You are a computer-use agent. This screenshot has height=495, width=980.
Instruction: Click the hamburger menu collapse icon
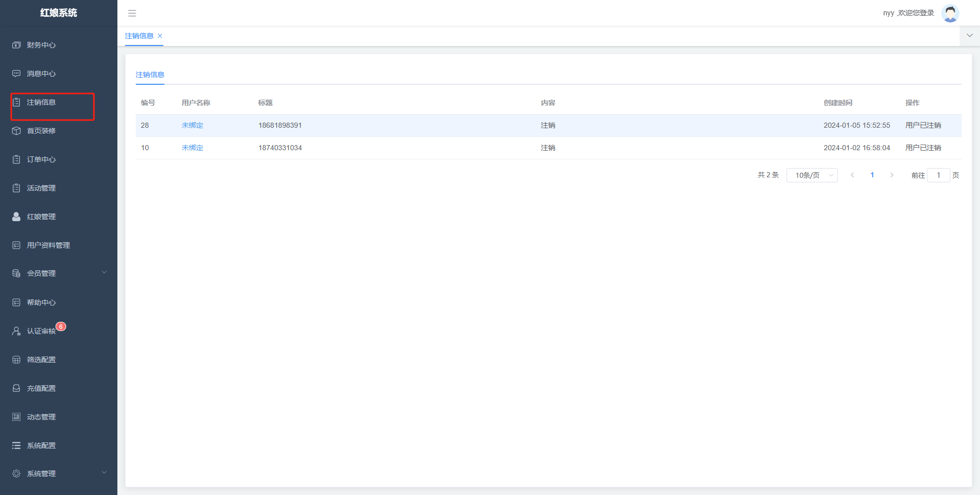click(132, 13)
